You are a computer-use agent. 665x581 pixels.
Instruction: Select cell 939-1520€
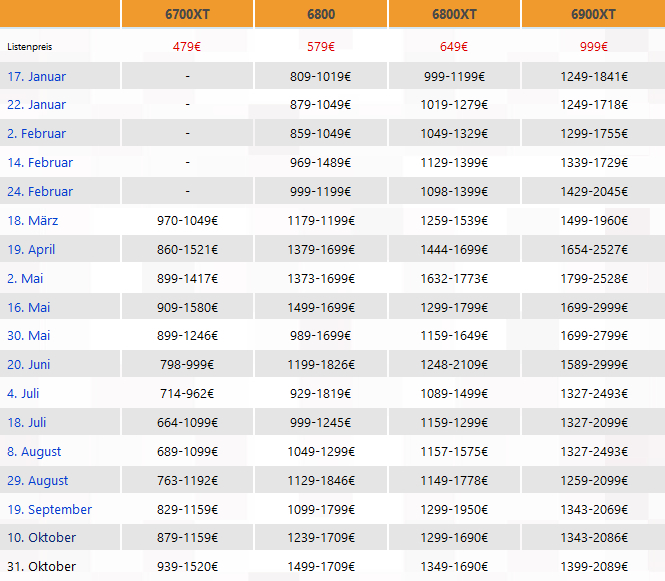(187, 566)
